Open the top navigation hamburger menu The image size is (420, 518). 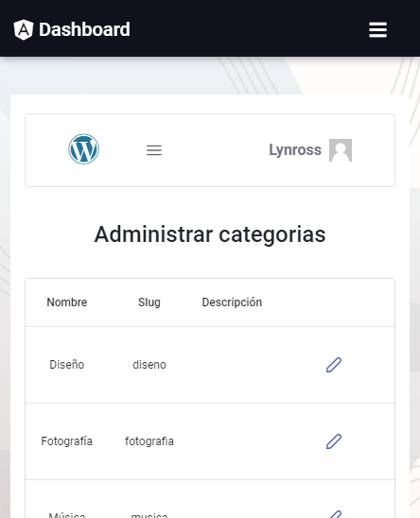tap(377, 29)
